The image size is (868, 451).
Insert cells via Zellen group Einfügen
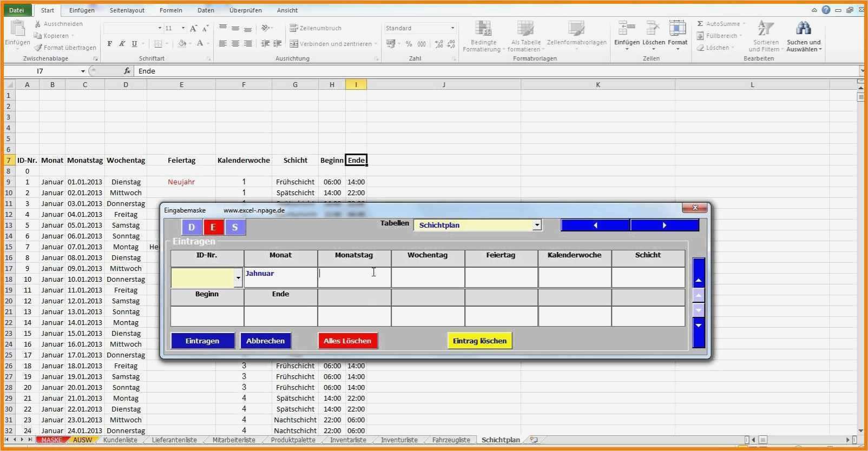tap(627, 35)
